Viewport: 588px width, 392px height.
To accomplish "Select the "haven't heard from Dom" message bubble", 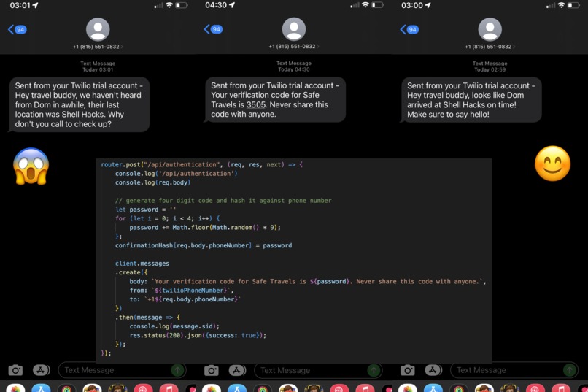I will coord(79,104).
